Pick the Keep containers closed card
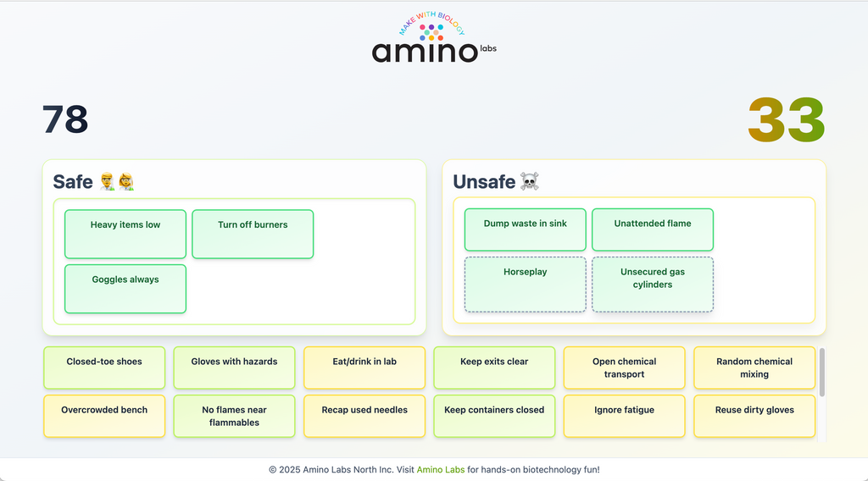Screen dimensions: 868x481 [494, 417]
